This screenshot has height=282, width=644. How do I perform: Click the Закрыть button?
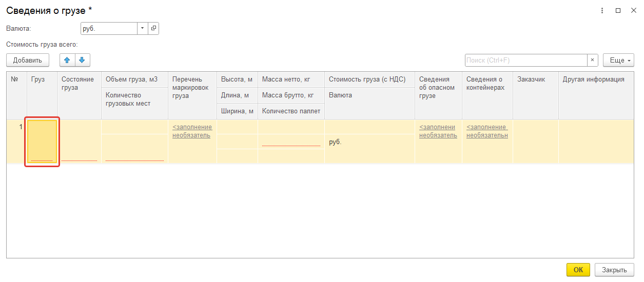pos(614,270)
